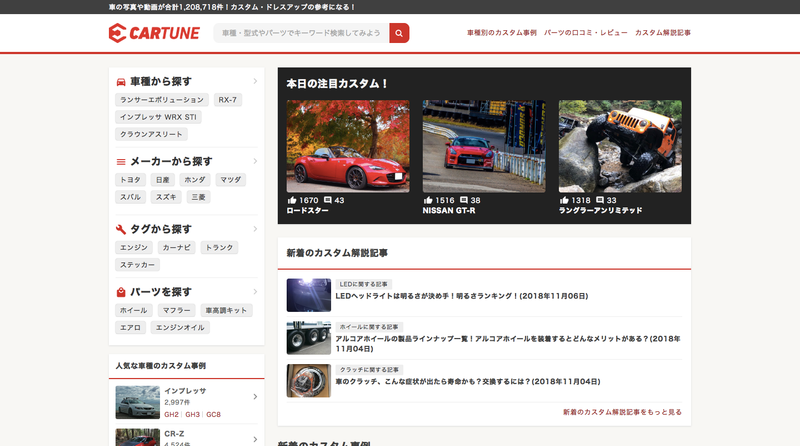
Task: Click the クラッチに関する記事 label
Action: (369, 369)
